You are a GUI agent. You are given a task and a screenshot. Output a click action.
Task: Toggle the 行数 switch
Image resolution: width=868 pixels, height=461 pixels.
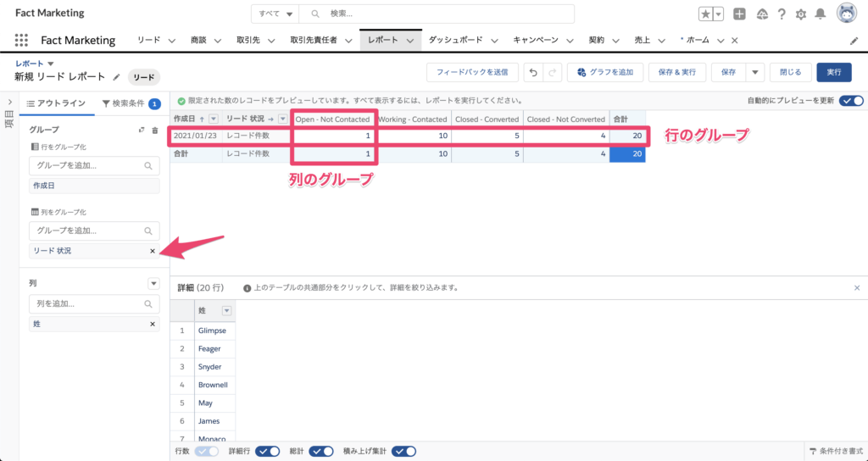(207, 451)
